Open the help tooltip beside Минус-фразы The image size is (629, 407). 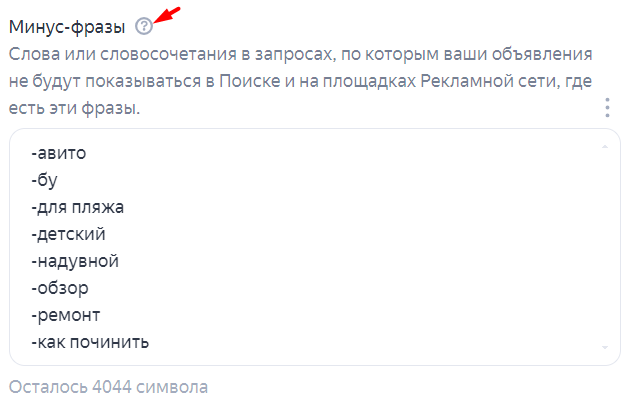point(144,26)
